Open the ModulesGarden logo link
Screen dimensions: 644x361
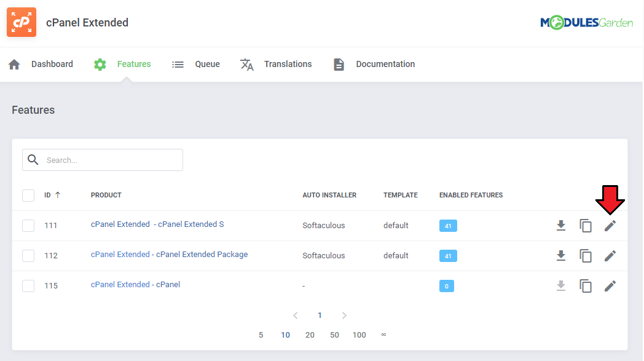point(586,23)
